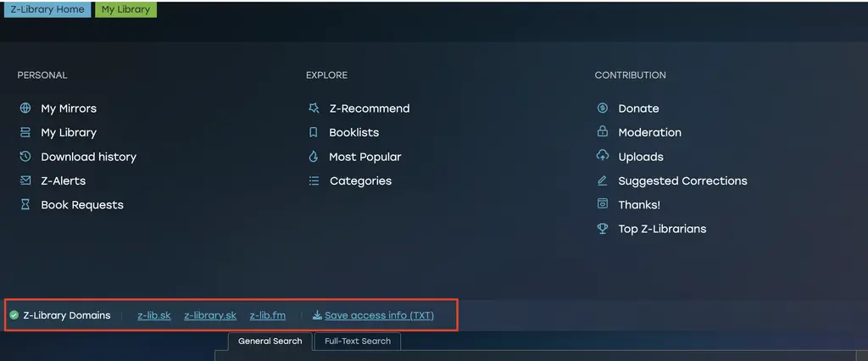Screen dimensions: 868x361
Task: Click the flame icon beside Most Popular
Action: coord(314,157)
